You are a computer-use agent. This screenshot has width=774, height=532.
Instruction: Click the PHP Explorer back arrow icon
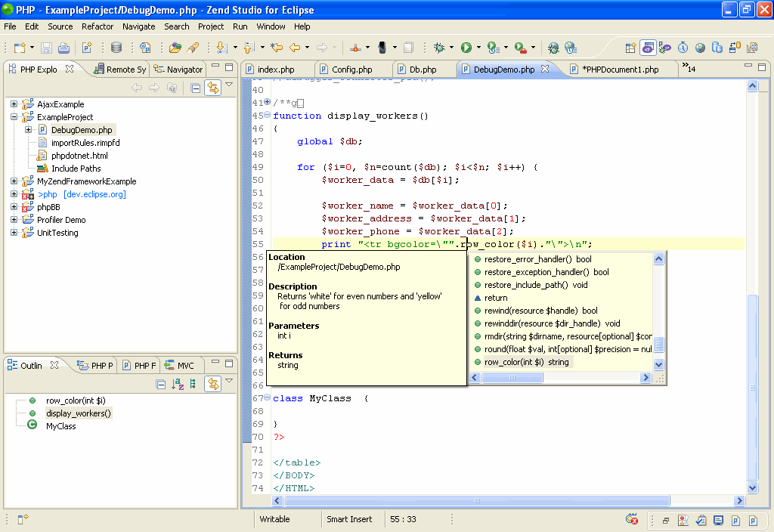(138, 88)
